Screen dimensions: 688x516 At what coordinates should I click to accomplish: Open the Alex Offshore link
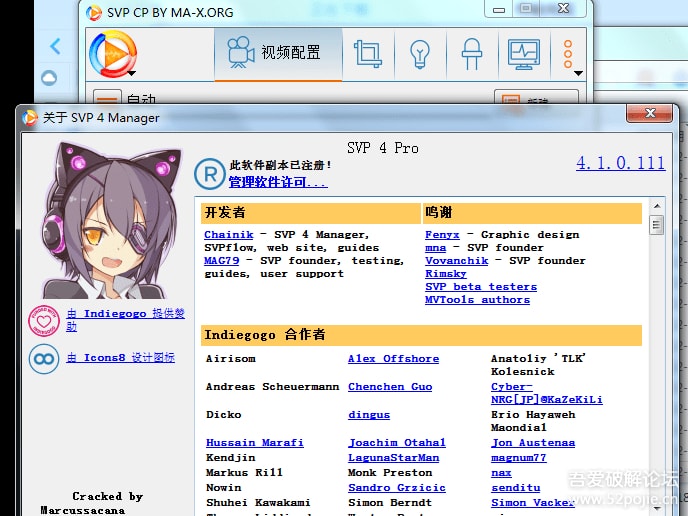pos(394,359)
